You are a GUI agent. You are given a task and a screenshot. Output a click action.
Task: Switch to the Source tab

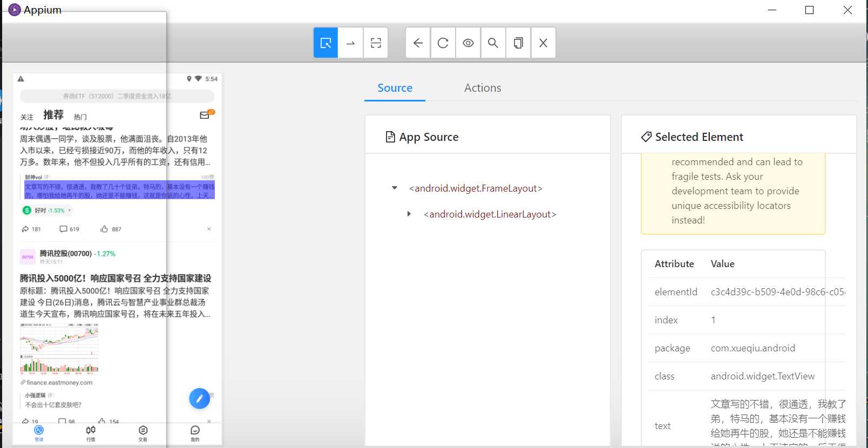(395, 88)
